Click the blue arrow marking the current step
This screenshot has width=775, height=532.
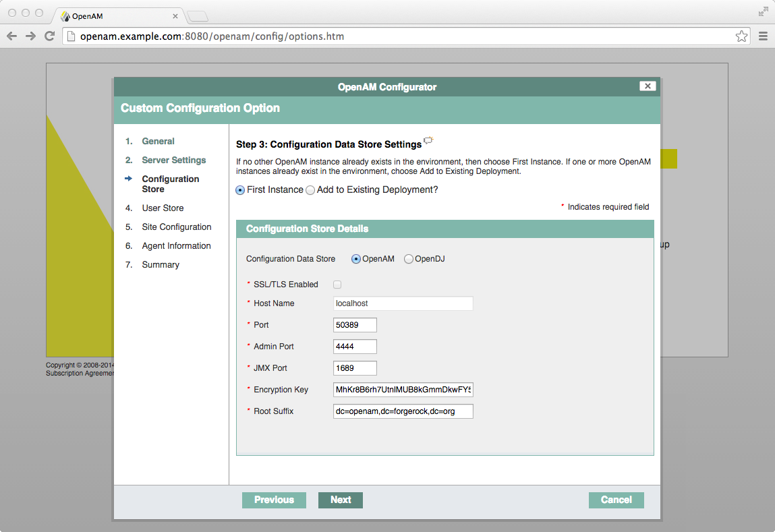[x=129, y=178]
